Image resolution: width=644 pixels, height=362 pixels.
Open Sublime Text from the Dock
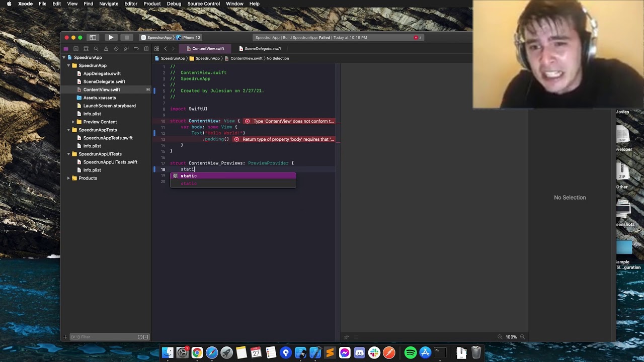(330, 352)
